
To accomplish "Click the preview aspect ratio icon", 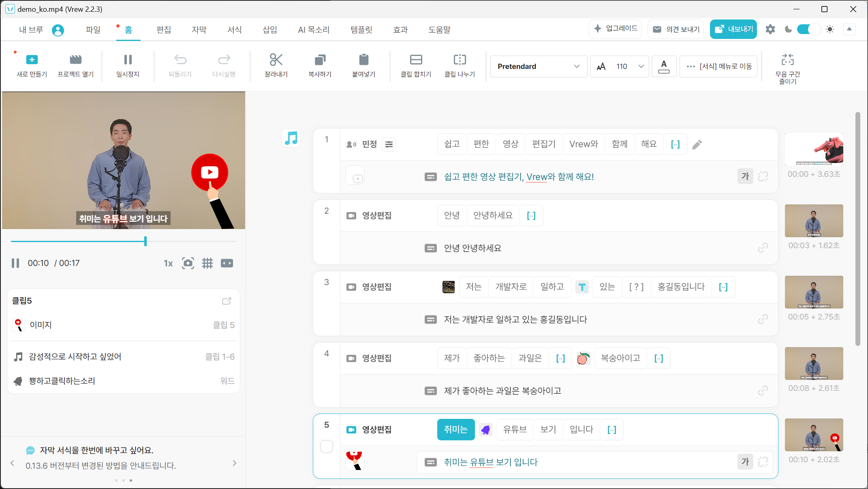I will pyautogui.click(x=227, y=263).
